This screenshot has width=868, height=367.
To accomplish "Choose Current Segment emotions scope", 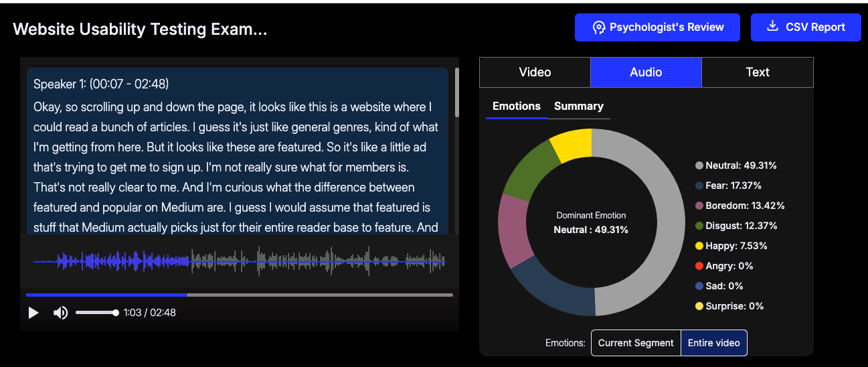I will [636, 343].
